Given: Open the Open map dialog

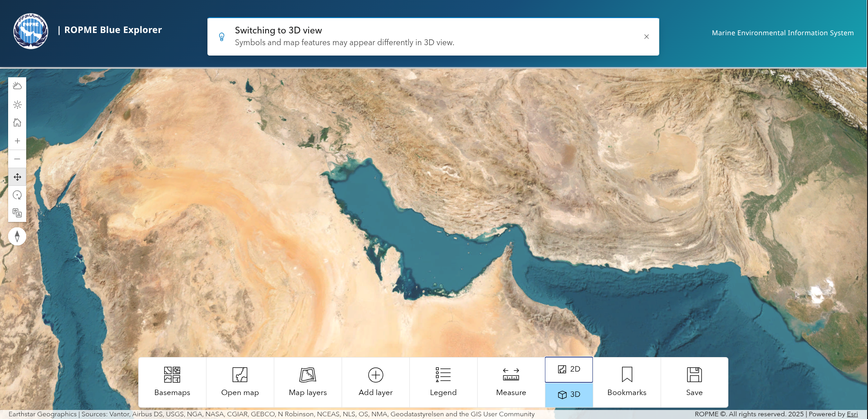Looking at the screenshot, I should click(x=239, y=382).
